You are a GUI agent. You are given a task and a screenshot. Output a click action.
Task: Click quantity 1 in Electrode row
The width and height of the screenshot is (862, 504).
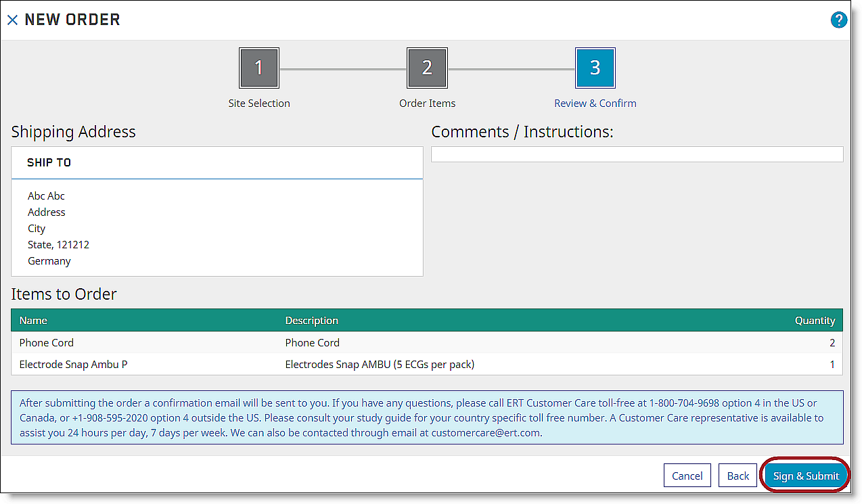(x=832, y=365)
